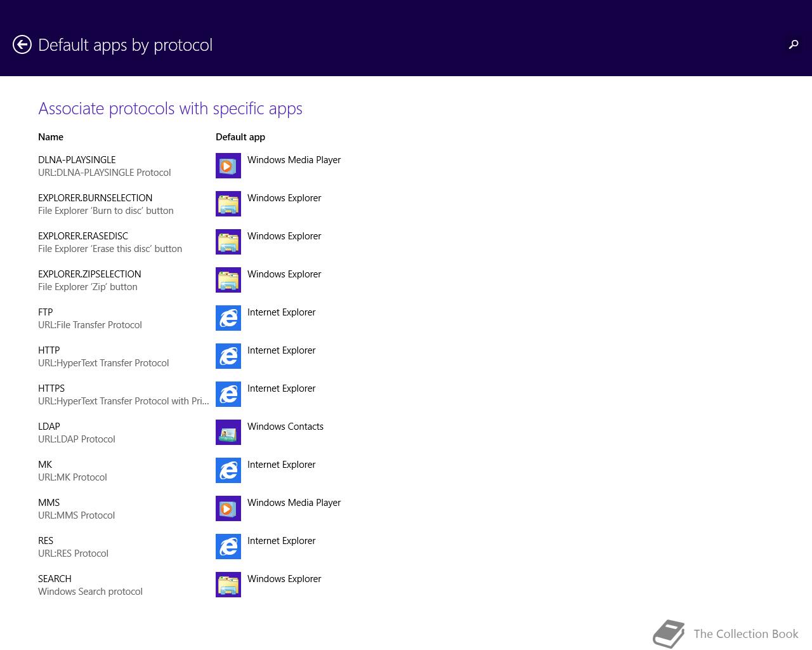The image size is (812, 650).
Task: Click the 'Default app' column header
Action: (240, 137)
